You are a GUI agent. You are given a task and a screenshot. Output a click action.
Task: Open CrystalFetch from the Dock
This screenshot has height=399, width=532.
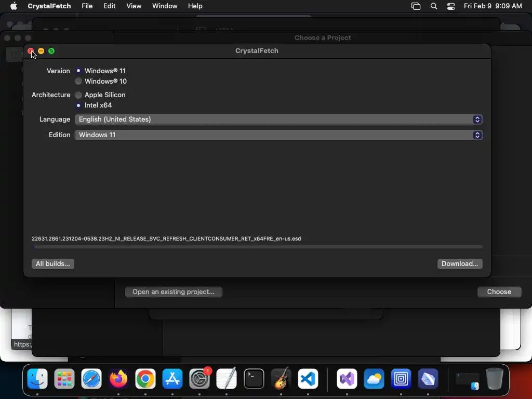[x=428, y=379]
